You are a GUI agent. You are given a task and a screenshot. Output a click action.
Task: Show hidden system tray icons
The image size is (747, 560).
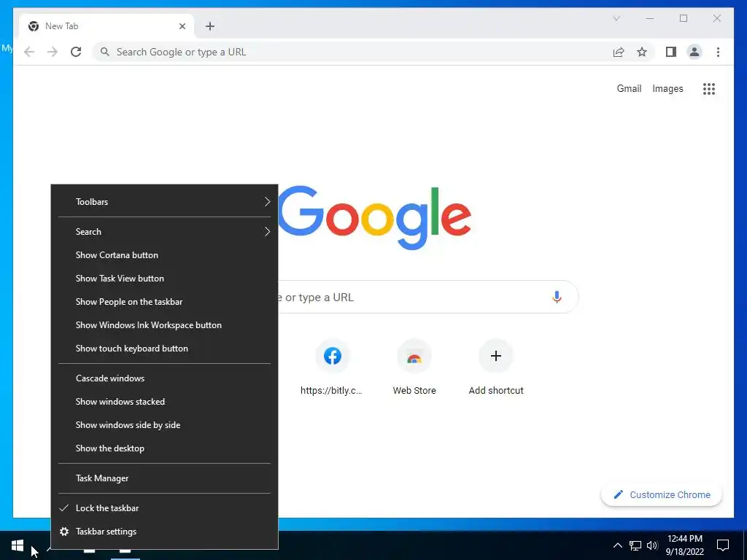617,545
